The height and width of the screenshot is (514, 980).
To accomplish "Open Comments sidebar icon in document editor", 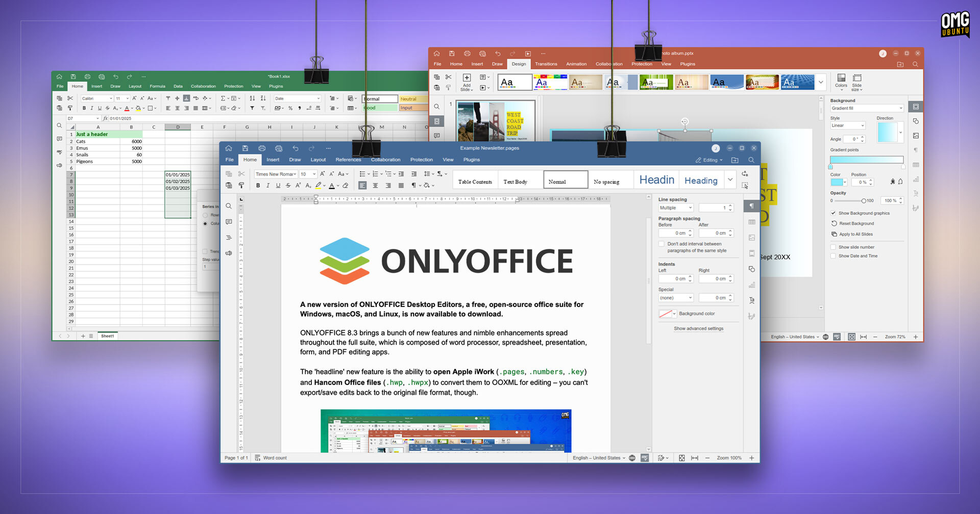I will pos(229,222).
